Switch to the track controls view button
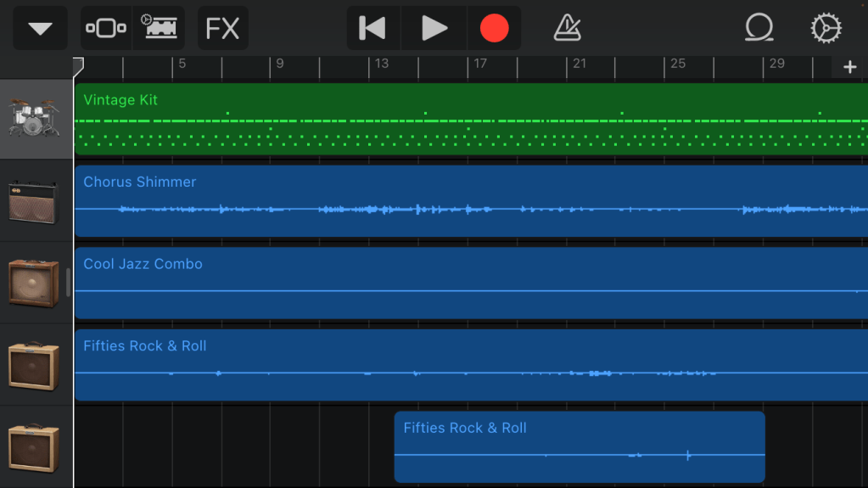The width and height of the screenshot is (868, 488). 106,29
